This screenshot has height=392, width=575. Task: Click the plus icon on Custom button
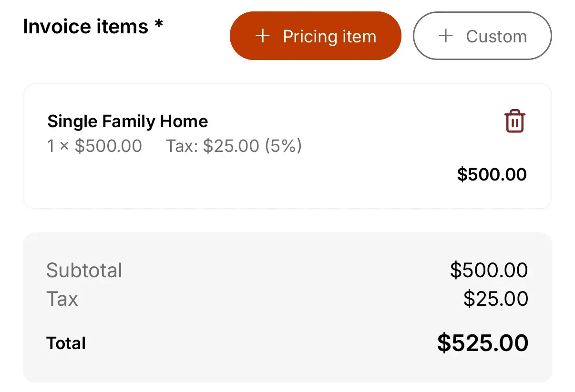(x=445, y=36)
